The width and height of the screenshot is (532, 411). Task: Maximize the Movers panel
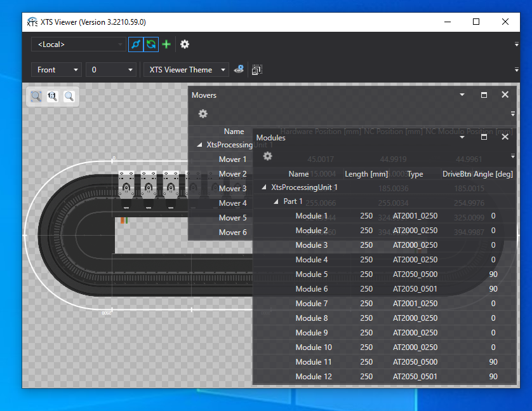pos(484,95)
